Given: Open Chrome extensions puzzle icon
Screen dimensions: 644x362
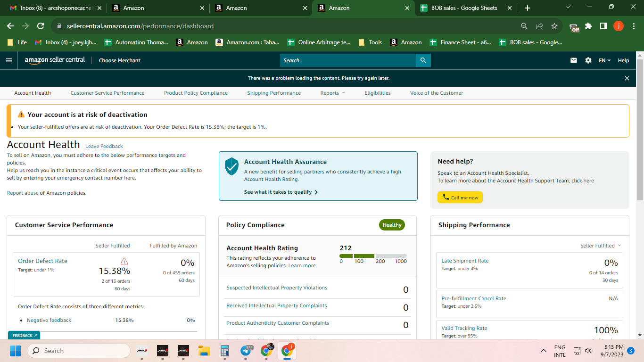Looking at the screenshot, I should [588, 26].
